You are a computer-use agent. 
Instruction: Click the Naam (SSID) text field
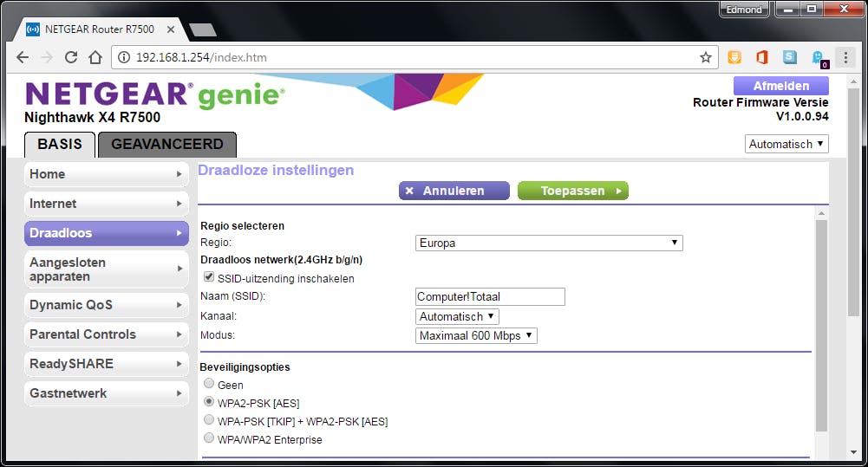[490, 296]
